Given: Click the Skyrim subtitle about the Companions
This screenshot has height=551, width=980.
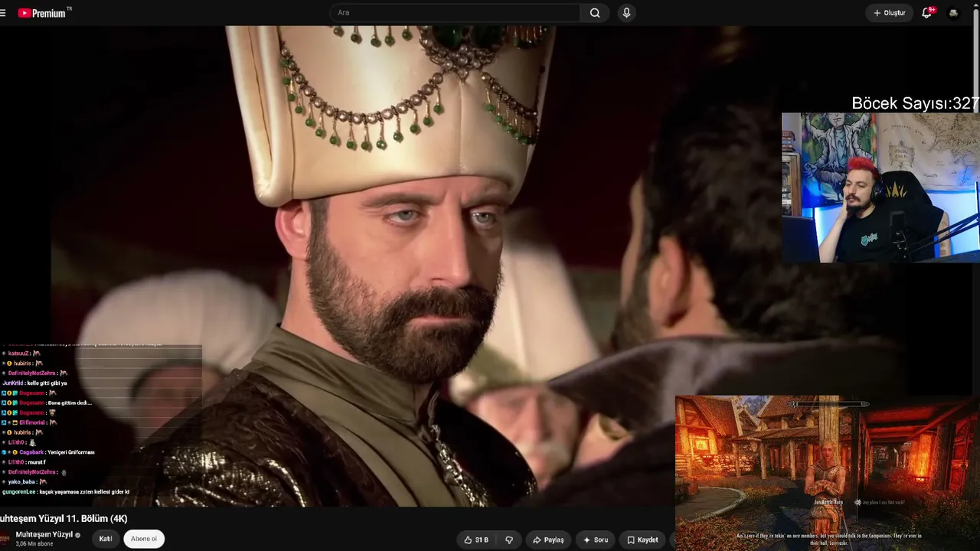Looking at the screenshot, I should (x=829, y=539).
